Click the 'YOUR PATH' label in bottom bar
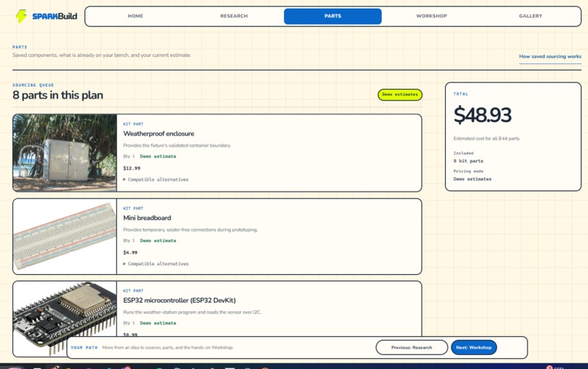 [84, 348]
